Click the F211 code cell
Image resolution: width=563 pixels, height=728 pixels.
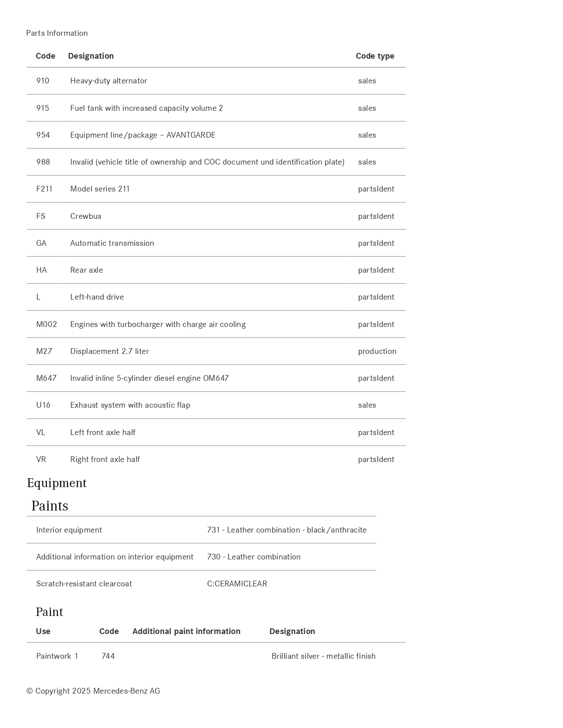[x=44, y=189]
